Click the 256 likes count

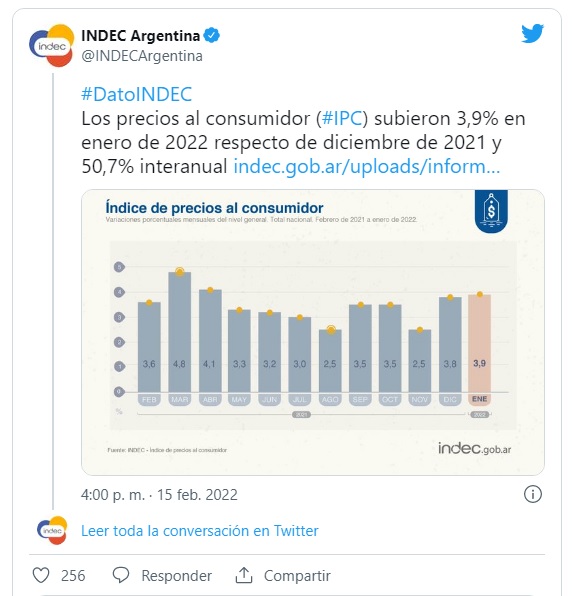point(73,575)
